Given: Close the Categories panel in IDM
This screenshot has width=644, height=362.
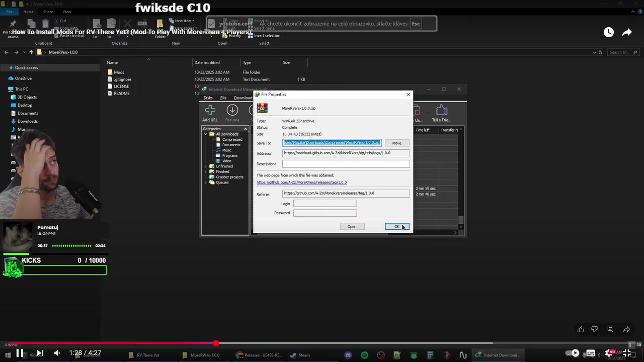Looking at the screenshot, I should pyautogui.click(x=247, y=129).
